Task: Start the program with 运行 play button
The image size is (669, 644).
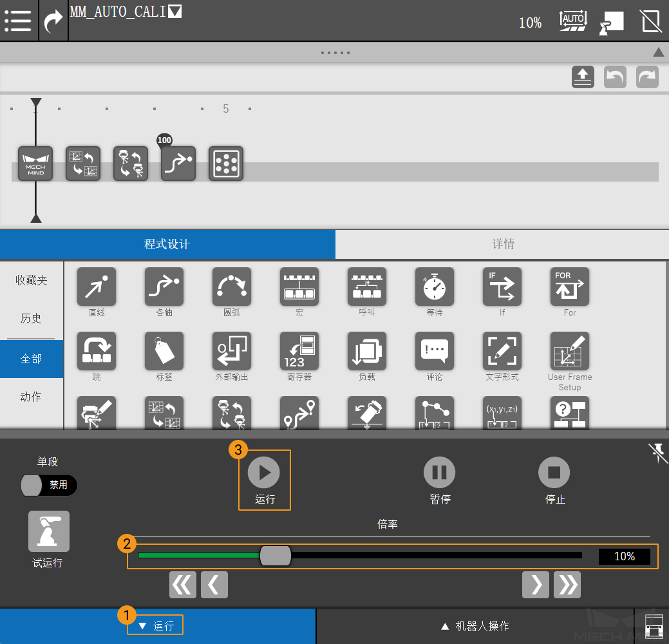Action: point(264,473)
